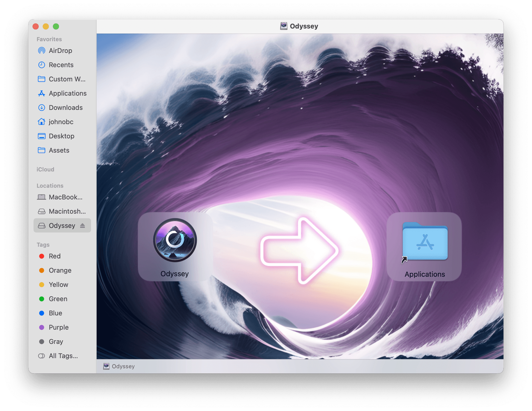Go to Recents in sidebar
Screen dimensions: 532x411
click(x=61, y=65)
